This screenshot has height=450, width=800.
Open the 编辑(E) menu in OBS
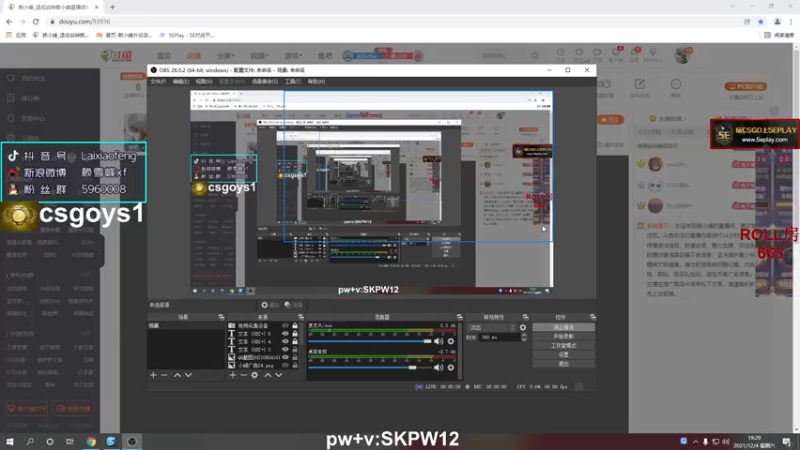(181, 82)
